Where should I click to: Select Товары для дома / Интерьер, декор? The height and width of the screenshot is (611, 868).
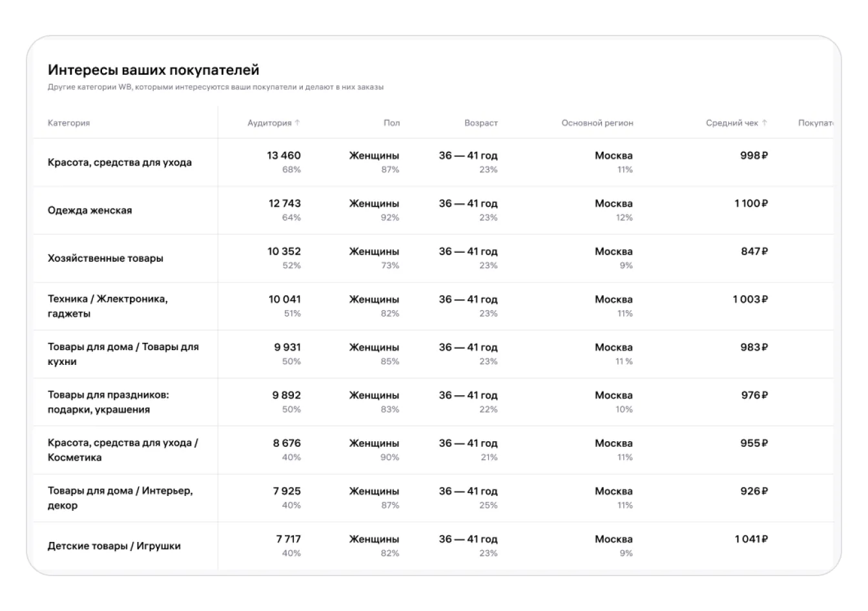[x=119, y=497]
